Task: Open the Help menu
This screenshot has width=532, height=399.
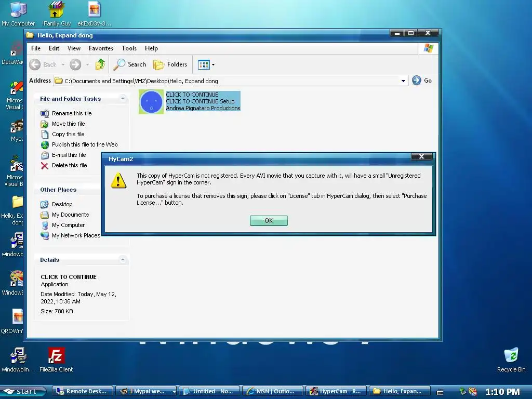Action: tap(151, 48)
